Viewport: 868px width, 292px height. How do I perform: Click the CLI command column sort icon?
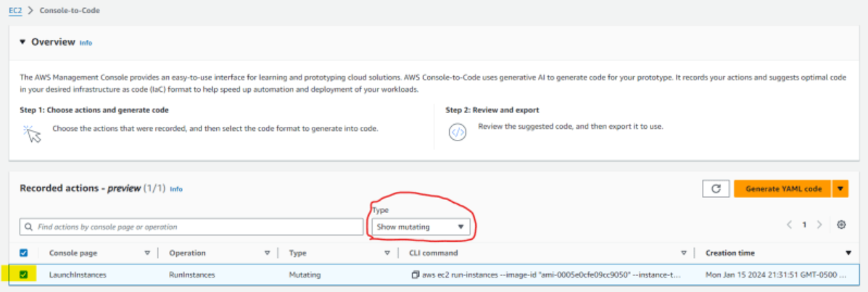pyautogui.click(x=683, y=253)
